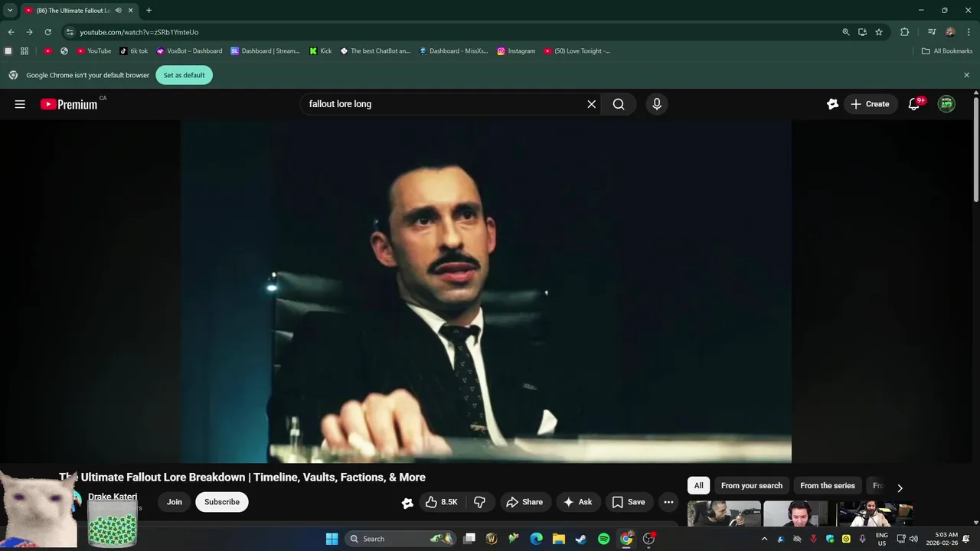Open more actions three-dot menu

(668, 502)
